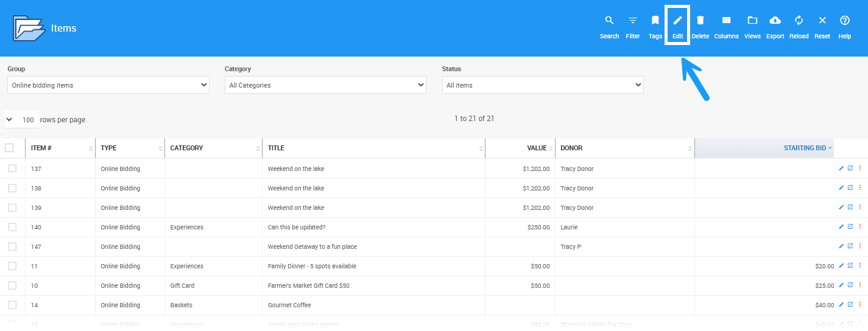Viewport: 868px width, 331px height.
Task: Open the Help question mark icon
Action: click(x=844, y=21)
